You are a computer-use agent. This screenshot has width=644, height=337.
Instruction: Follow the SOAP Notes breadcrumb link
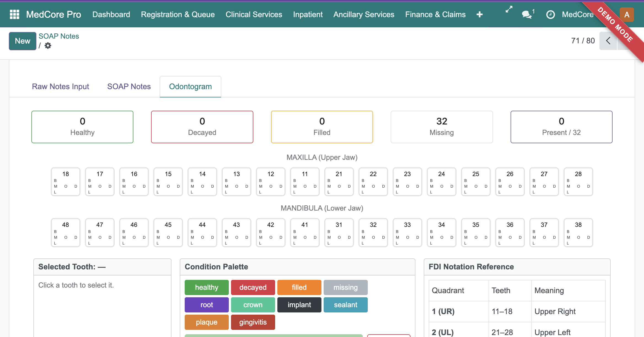59,36
